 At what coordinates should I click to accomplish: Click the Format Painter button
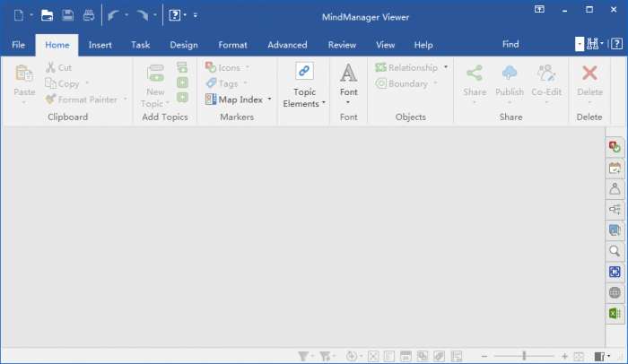tap(82, 100)
